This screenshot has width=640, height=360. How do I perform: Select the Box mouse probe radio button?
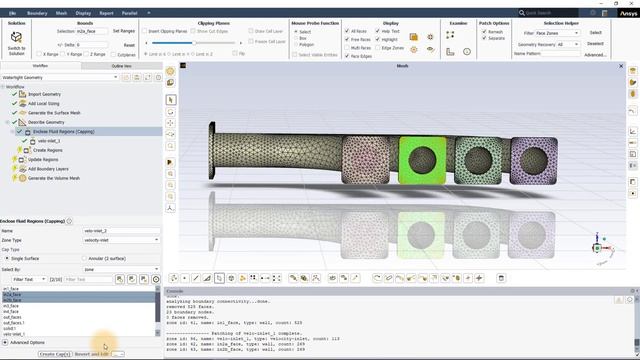pos(296,38)
